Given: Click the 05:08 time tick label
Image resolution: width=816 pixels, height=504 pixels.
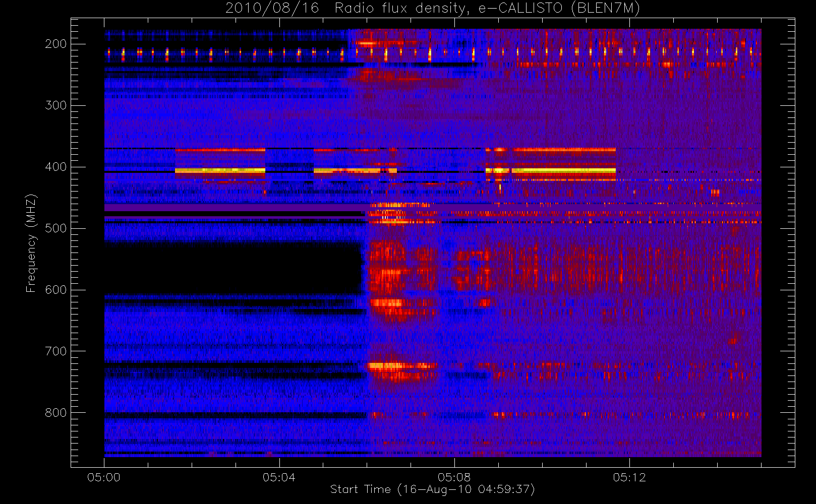Looking at the screenshot, I should (454, 477).
